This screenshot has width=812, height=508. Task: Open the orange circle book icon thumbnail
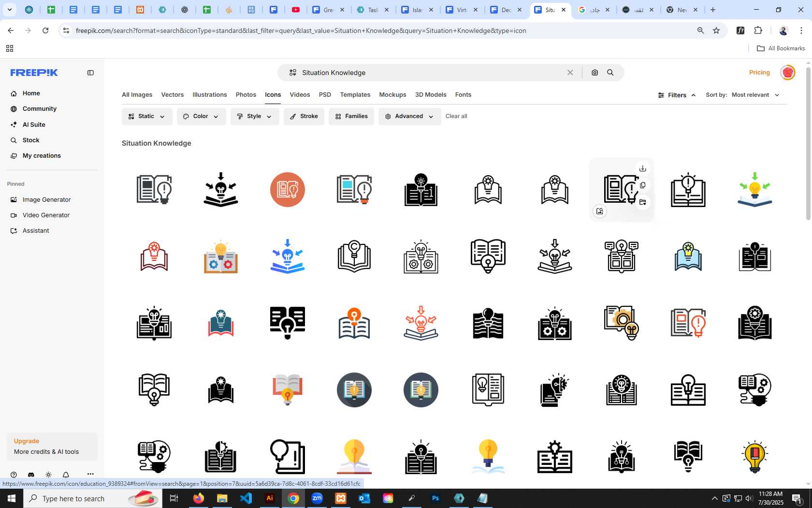pos(288,190)
